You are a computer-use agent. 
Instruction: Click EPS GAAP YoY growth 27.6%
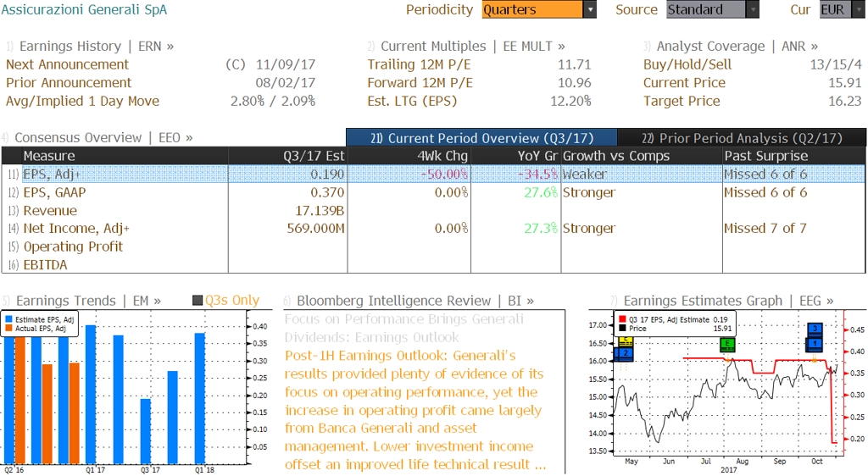tap(541, 192)
